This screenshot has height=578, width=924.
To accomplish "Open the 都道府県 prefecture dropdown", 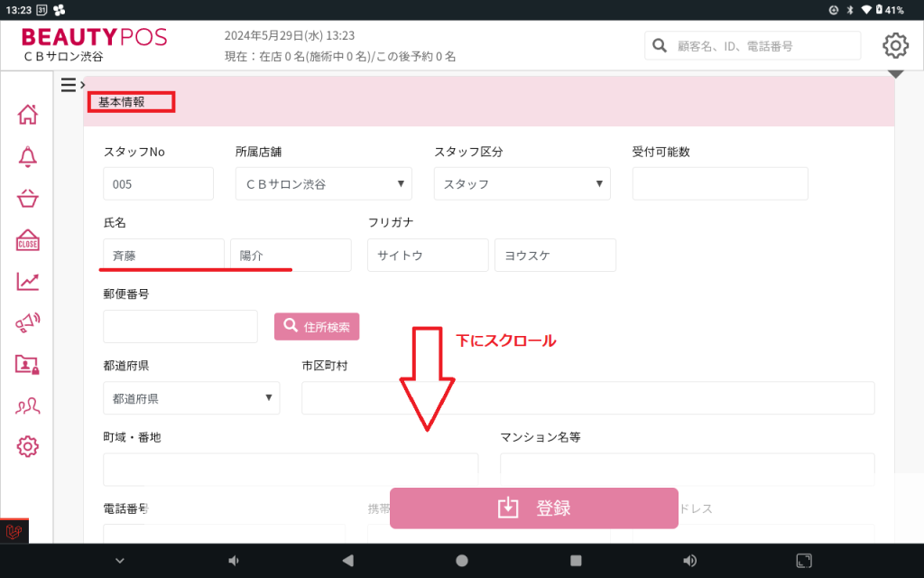I will (191, 398).
